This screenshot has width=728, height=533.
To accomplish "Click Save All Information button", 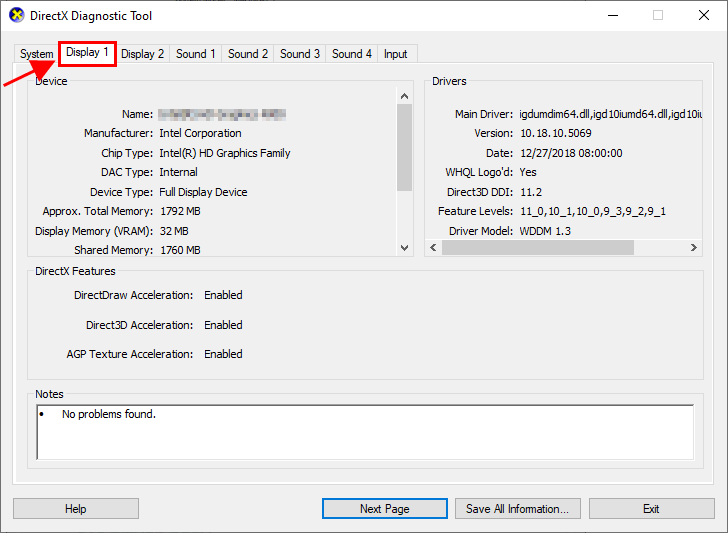I will (517, 509).
